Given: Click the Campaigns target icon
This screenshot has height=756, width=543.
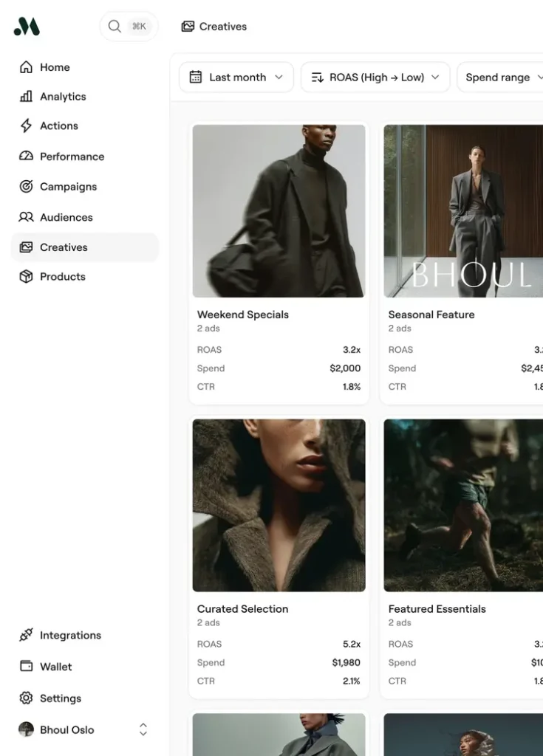Looking at the screenshot, I should pyautogui.click(x=26, y=187).
